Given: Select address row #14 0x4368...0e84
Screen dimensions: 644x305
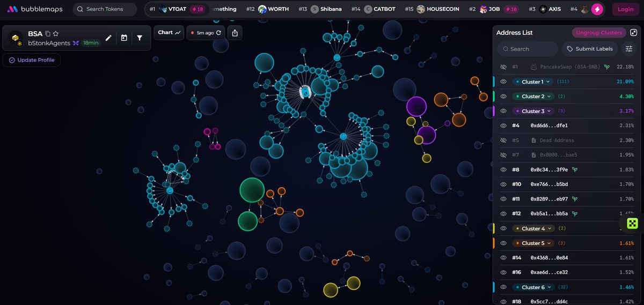Looking at the screenshot, I should (567, 258).
